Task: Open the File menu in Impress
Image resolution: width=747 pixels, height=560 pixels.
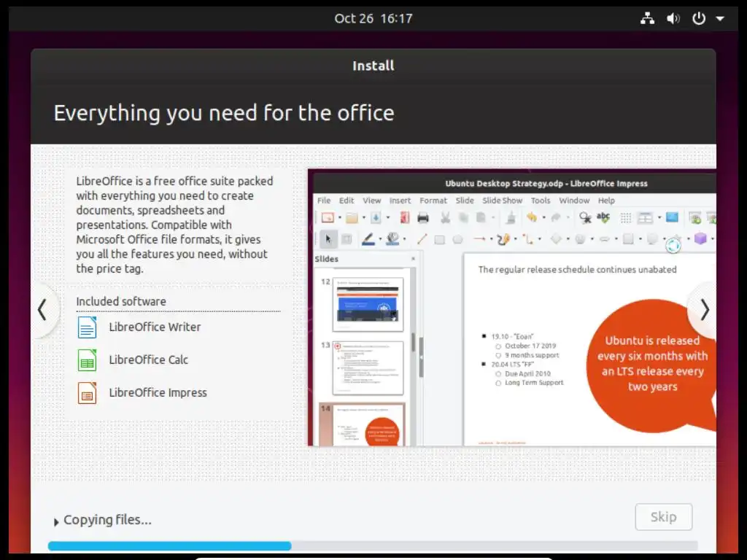Action: pyautogui.click(x=324, y=201)
